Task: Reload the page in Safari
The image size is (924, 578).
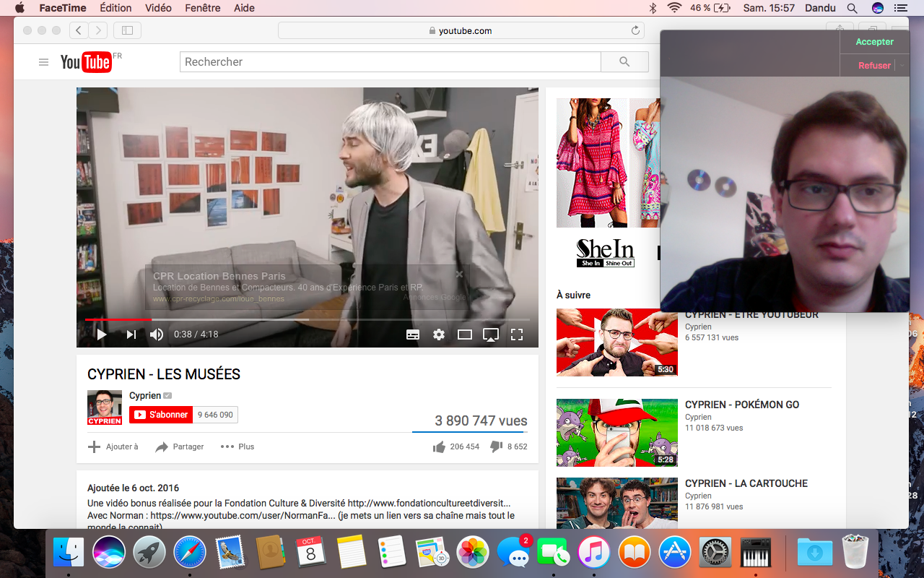Action: point(635,30)
